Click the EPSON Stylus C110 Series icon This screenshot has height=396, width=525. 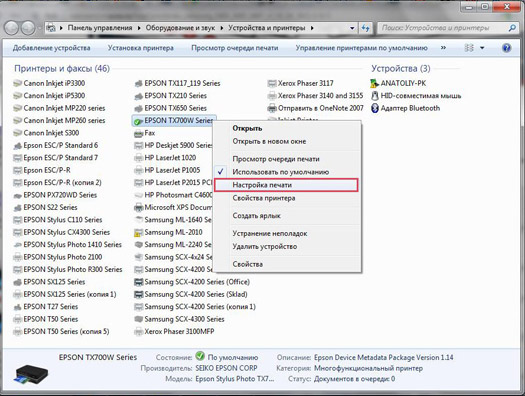click(17, 220)
